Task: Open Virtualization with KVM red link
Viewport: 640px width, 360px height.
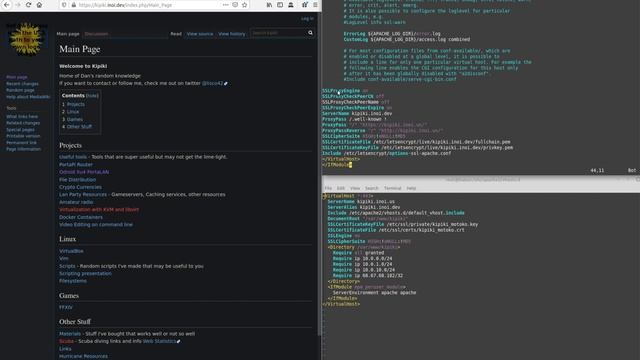Action: [x=99, y=209]
